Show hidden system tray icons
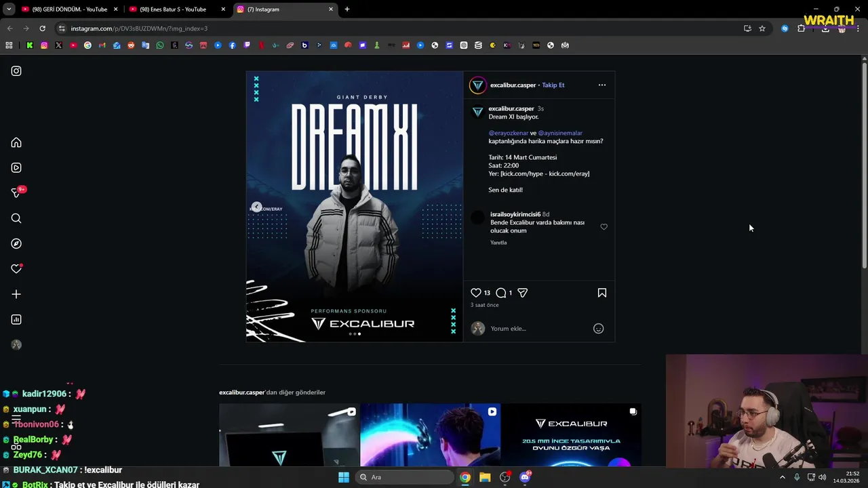This screenshot has height=488, width=868. (782, 477)
